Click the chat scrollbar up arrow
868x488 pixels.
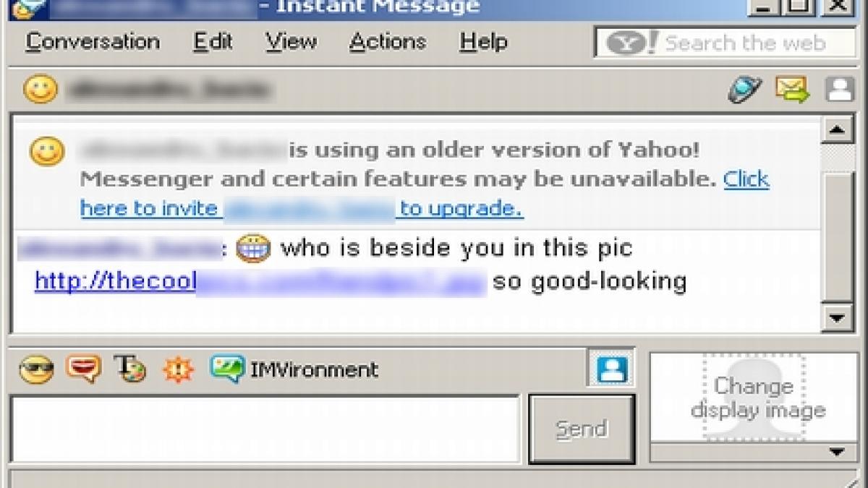point(838,130)
